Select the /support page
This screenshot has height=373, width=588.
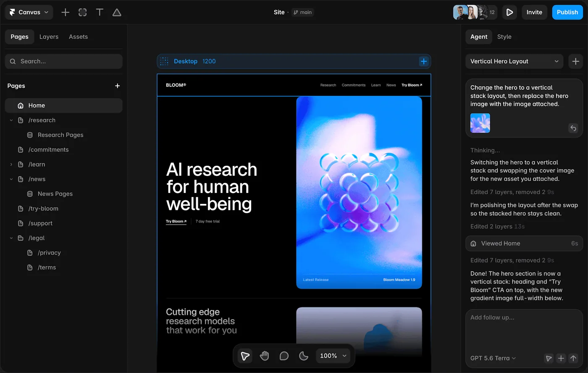point(40,223)
